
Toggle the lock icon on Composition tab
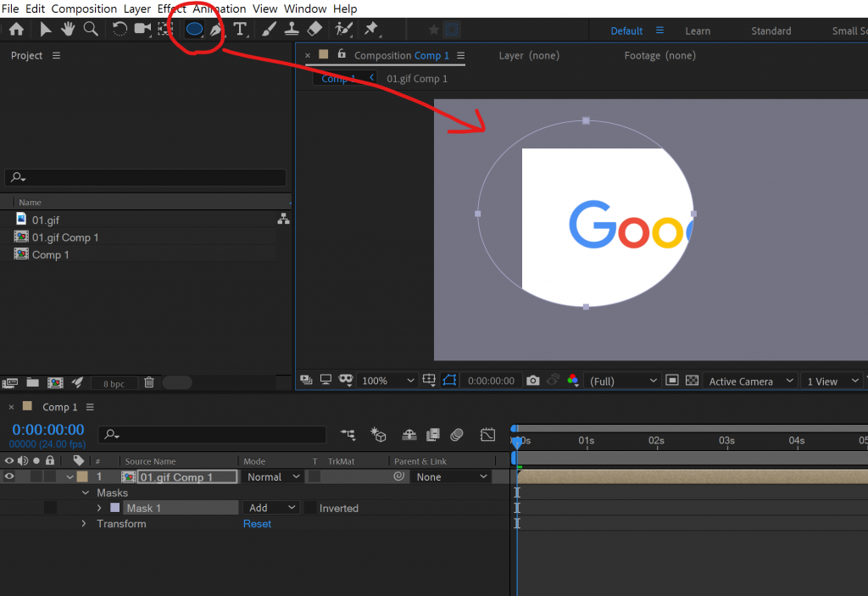342,53
